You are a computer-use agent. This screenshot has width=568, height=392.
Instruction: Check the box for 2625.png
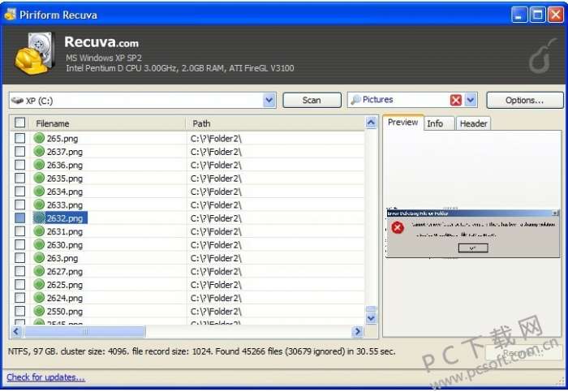tap(20, 284)
